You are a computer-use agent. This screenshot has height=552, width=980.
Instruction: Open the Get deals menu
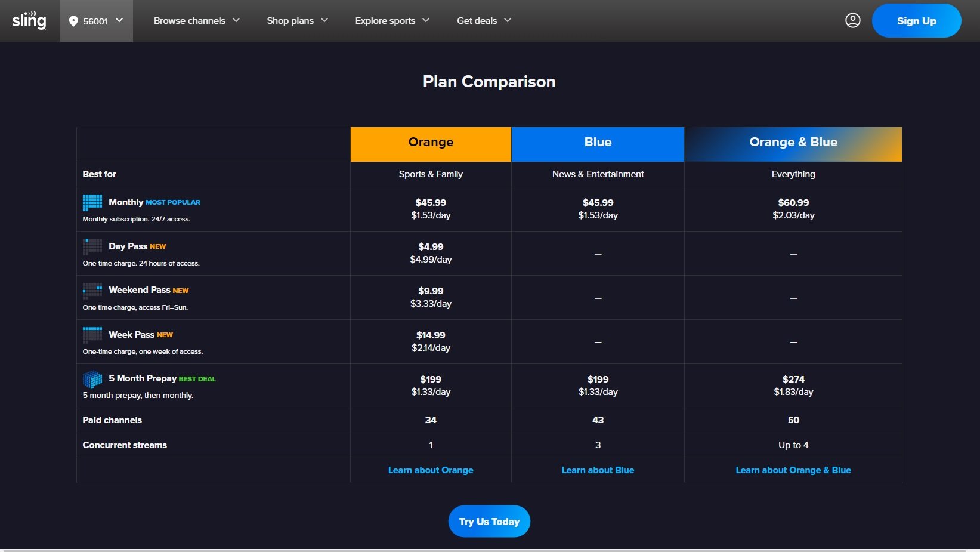coord(484,21)
